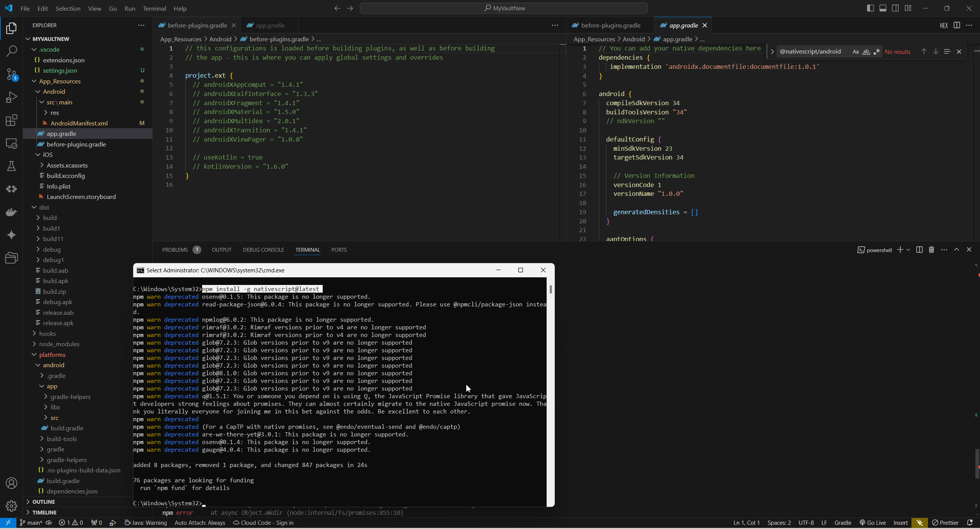Open the Source Control view
The height and width of the screenshot is (529, 980).
tap(11, 75)
